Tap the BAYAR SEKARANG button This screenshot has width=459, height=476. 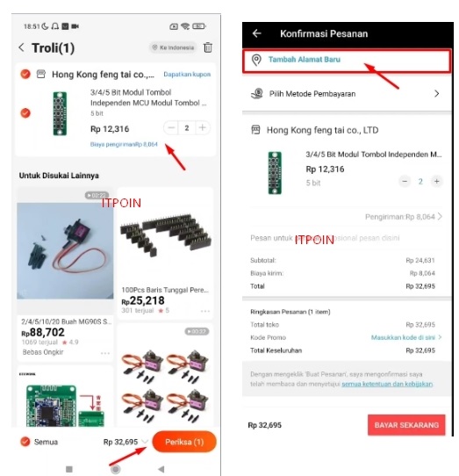click(406, 425)
